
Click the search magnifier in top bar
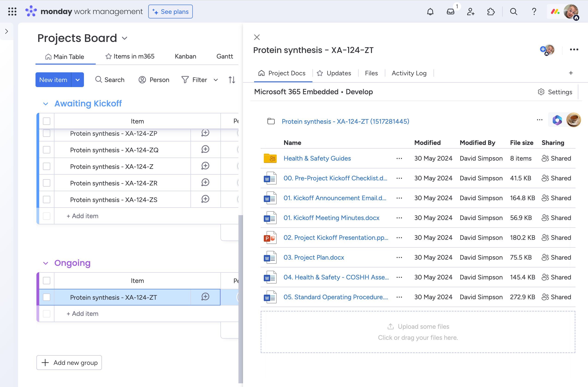point(514,12)
